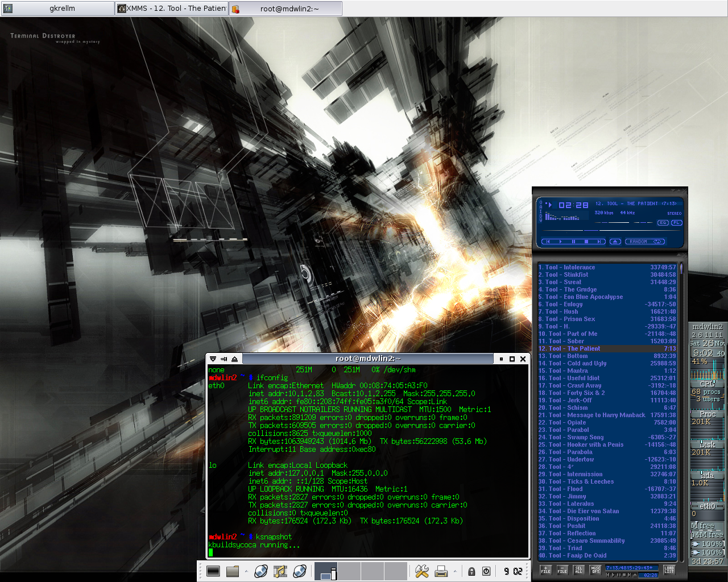Image resolution: width=728 pixels, height=582 pixels.
Task: Pause playback in XMMS player
Action: (573, 242)
